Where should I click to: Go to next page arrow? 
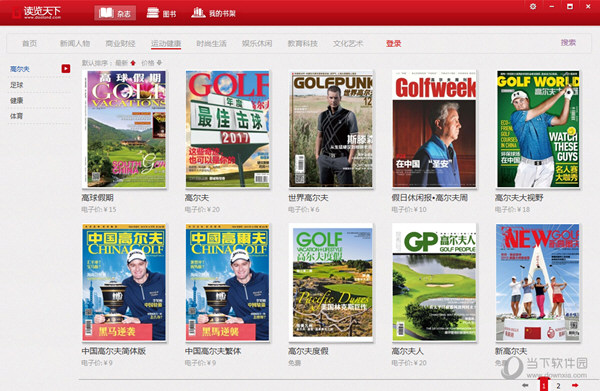574,385
